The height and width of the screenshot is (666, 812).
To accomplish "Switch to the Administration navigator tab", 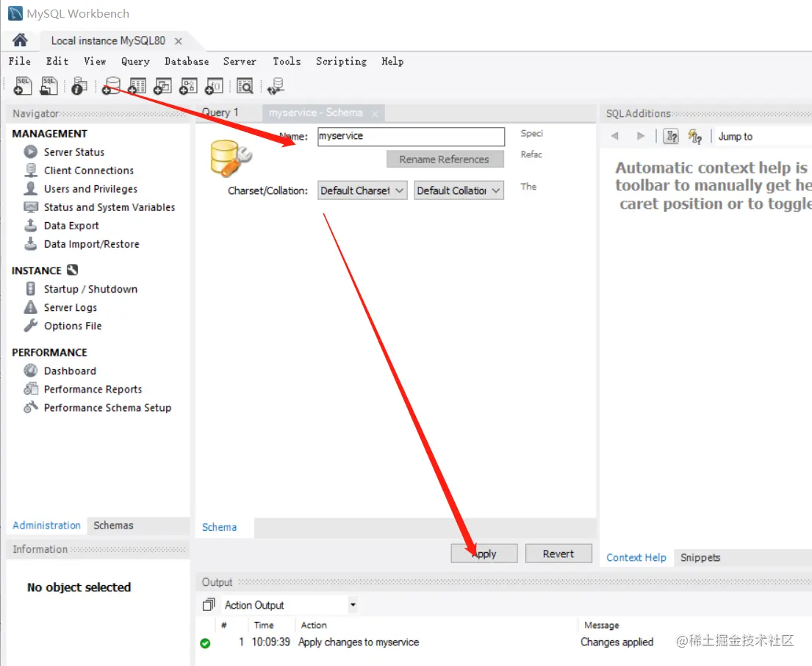I will [46, 525].
